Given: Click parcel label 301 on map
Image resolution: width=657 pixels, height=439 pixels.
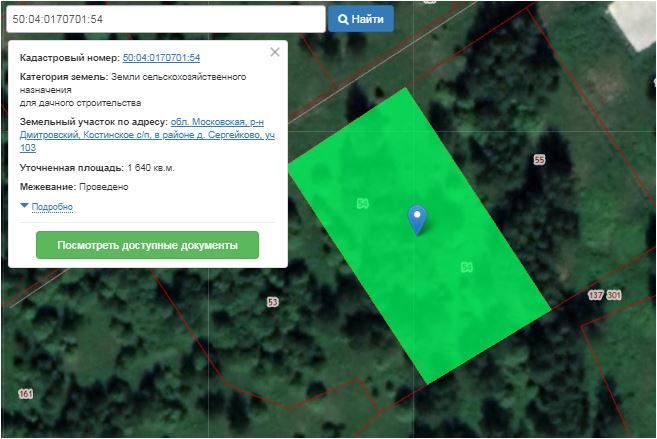Looking at the screenshot, I should 614,295.
